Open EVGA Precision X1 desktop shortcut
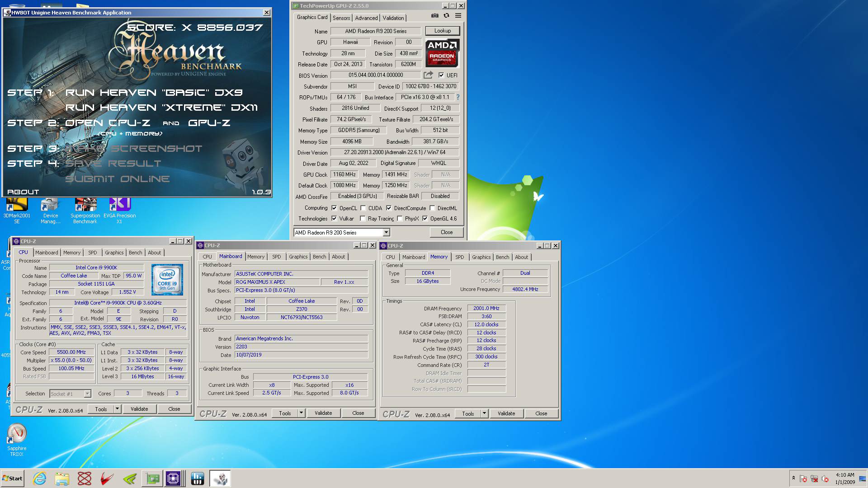This screenshot has width=868, height=488. (x=119, y=211)
